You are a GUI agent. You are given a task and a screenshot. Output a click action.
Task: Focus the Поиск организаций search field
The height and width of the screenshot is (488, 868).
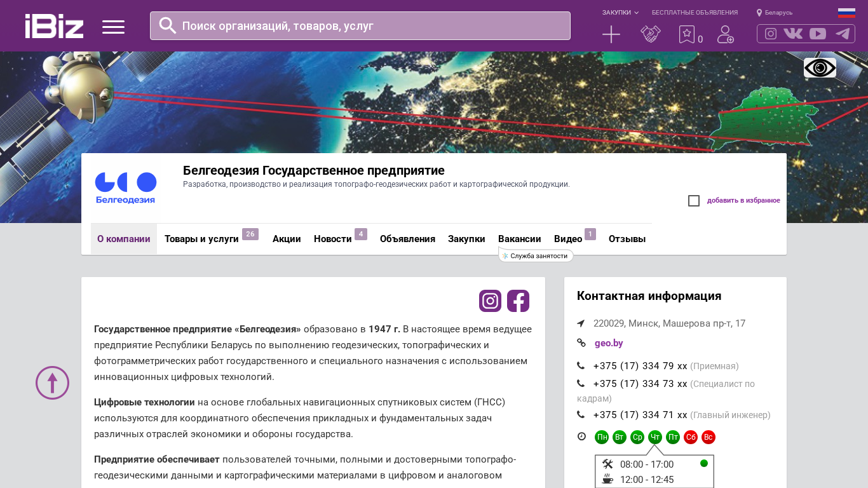(x=360, y=25)
